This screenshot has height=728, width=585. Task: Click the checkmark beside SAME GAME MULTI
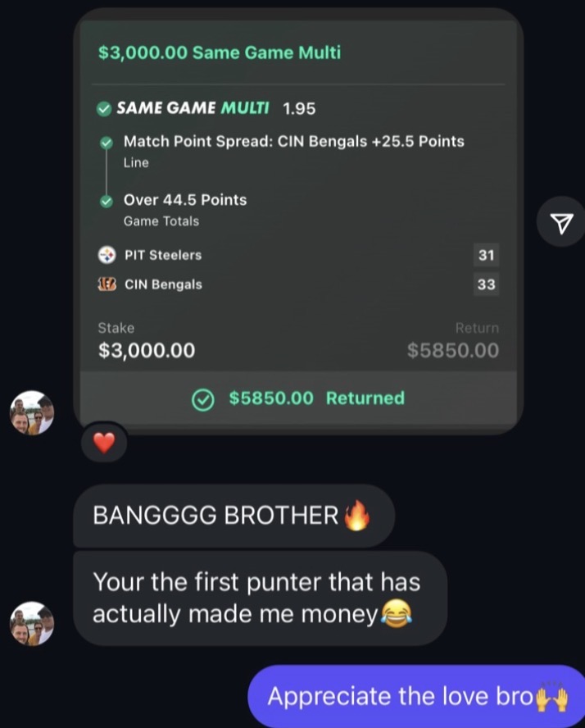(104, 108)
